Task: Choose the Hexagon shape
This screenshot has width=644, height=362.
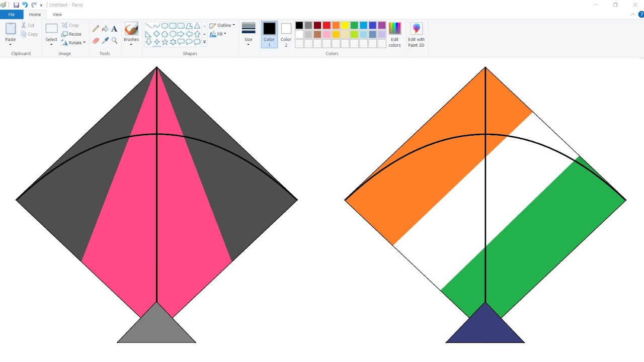Action: click(x=173, y=34)
